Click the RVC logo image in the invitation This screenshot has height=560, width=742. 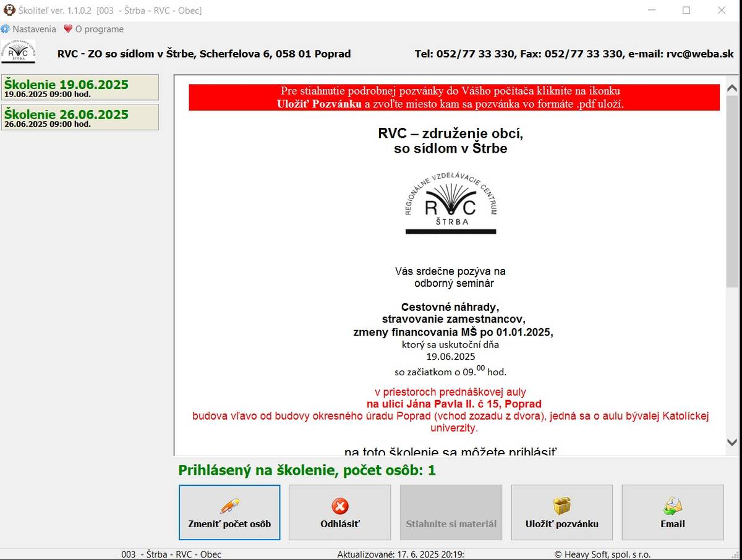(451, 203)
